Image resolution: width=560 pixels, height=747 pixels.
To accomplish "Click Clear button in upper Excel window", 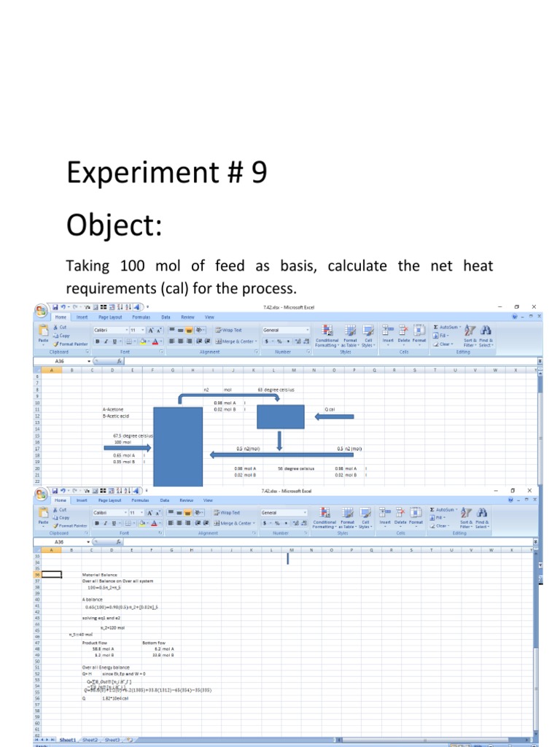I will point(443,344).
